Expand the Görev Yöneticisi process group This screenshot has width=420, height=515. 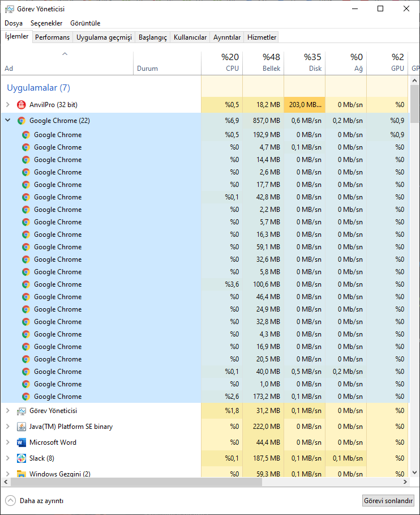click(8, 411)
